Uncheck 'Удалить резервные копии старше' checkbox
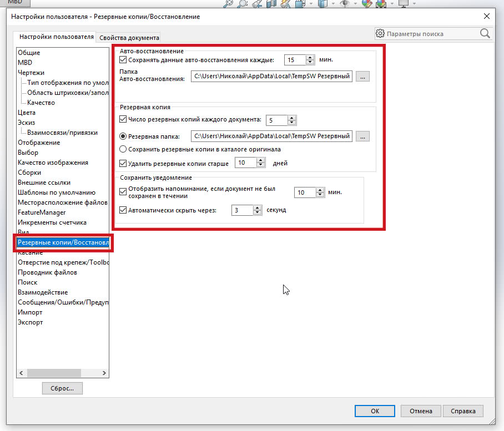Image resolution: width=504 pixels, height=431 pixels. tap(123, 163)
